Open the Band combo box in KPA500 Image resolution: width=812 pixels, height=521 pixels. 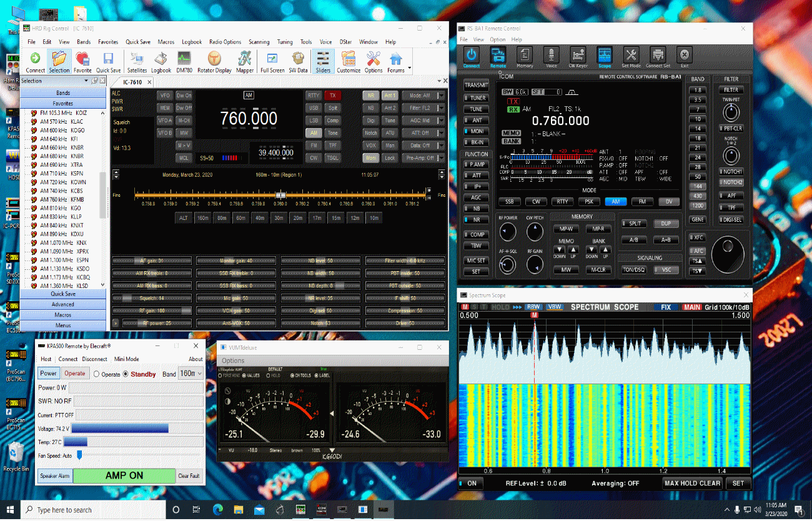pyautogui.click(x=191, y=374)
